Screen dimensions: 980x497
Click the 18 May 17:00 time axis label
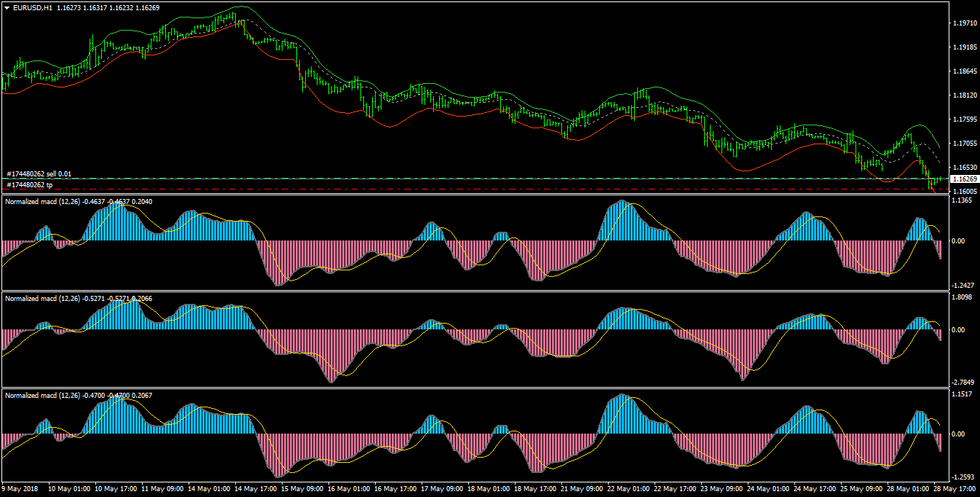click(536, 489)
